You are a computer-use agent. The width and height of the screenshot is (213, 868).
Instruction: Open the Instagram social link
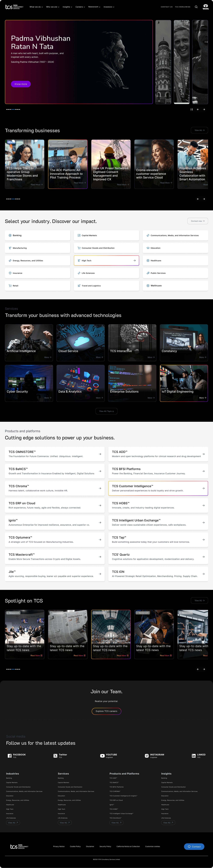pyautogui.click(x=154, y=756)
